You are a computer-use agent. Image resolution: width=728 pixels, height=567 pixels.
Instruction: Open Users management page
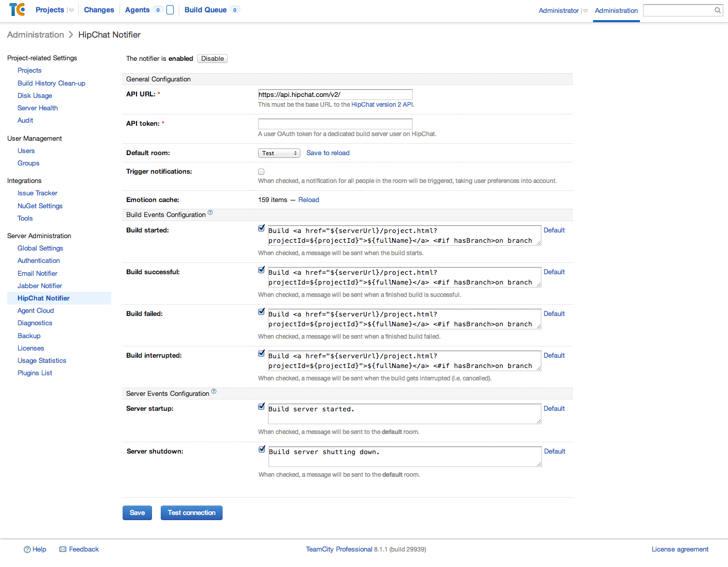pos(26,151)
